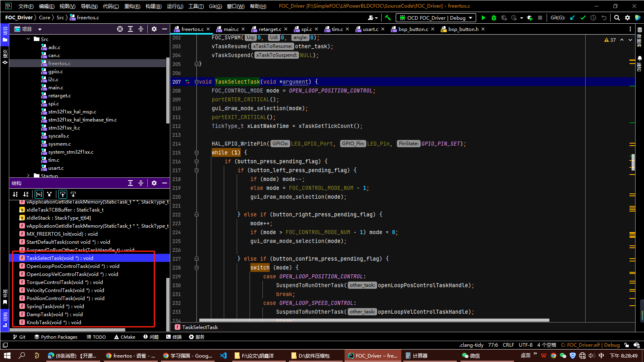Click the project tree vertical scrollbar

(168, 91)
